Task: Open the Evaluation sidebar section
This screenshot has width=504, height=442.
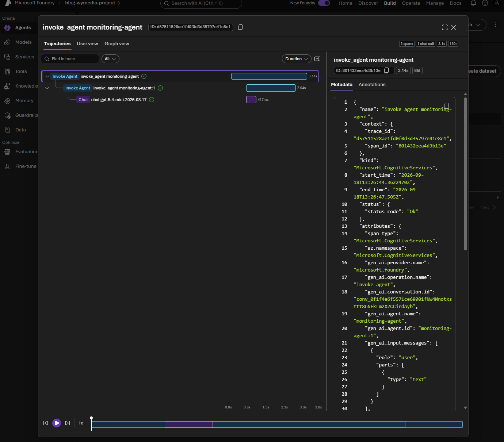Action: (19, 152)
